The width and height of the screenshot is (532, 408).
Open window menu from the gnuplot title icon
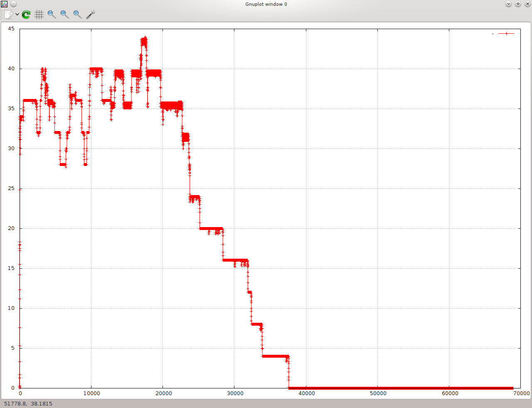pyautogui.click(x=4, y=4)
